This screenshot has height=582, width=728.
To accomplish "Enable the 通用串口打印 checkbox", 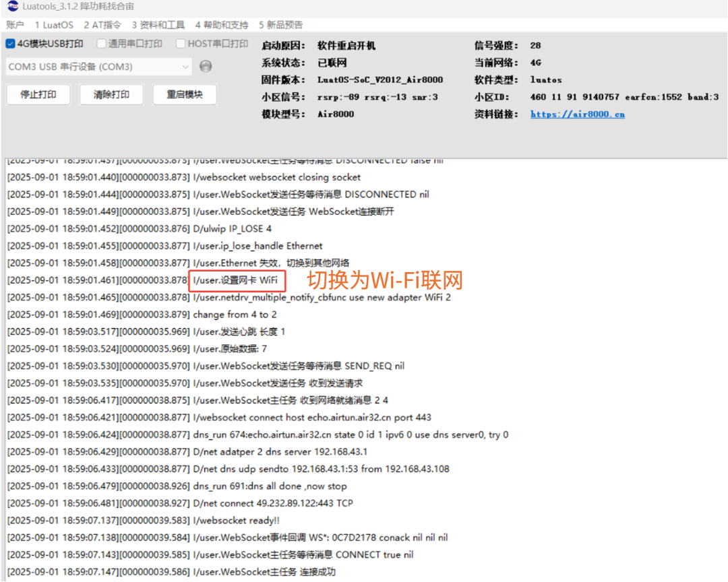I will 101,44.
